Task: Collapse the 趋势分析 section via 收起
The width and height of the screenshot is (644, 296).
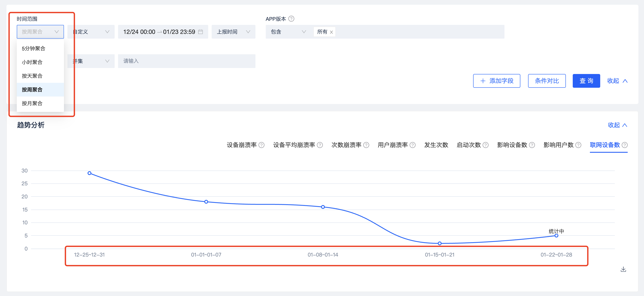Action: coord(618,125)
